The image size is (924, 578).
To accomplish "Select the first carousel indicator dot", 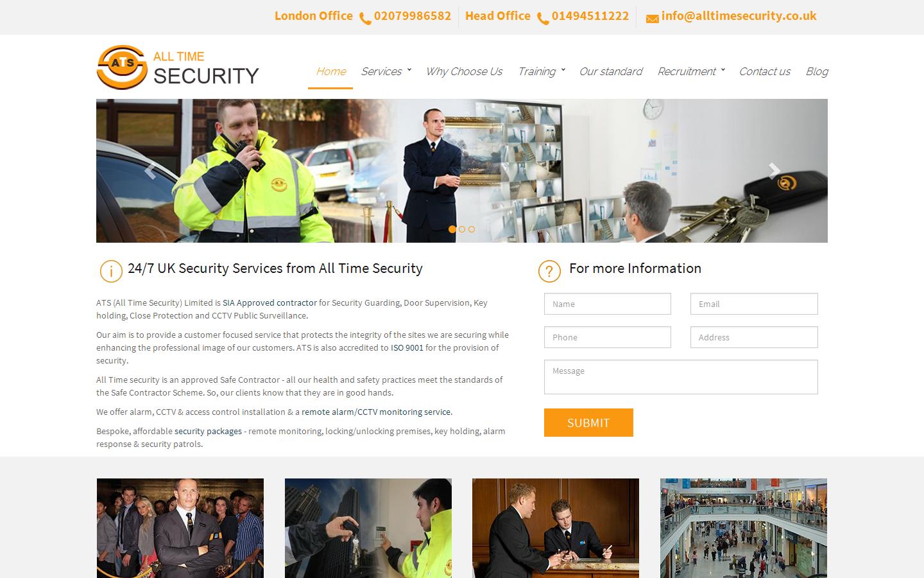I will (x=452, y=229).
